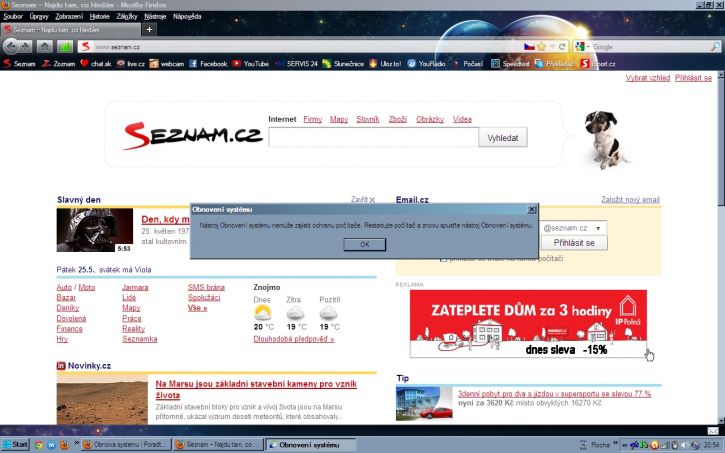
Task: Open Založit nový email link
Action: 630,200
